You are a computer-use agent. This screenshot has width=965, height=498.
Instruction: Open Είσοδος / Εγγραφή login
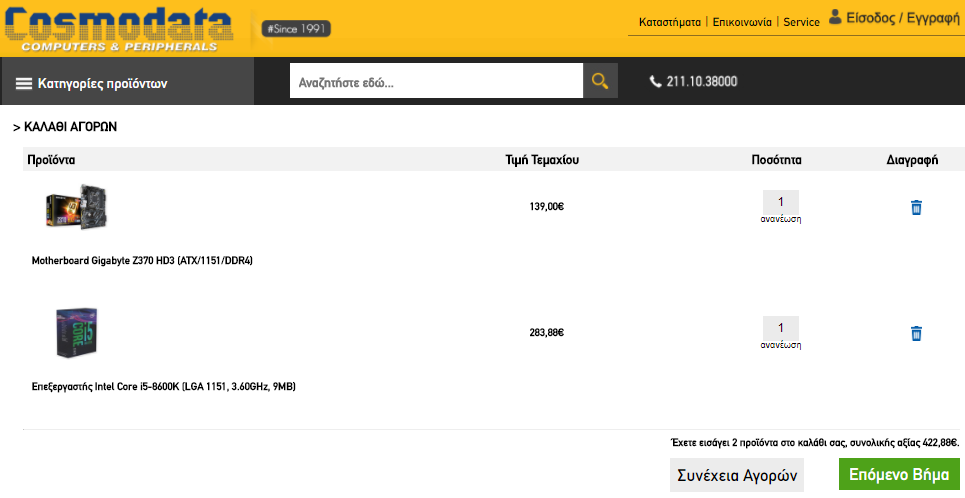903,18
